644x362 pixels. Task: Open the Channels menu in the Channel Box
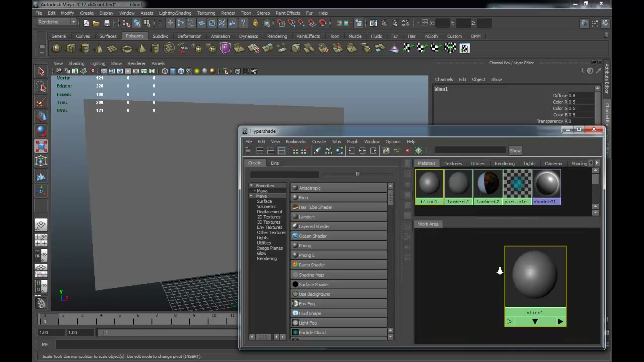tap(444, 80)
